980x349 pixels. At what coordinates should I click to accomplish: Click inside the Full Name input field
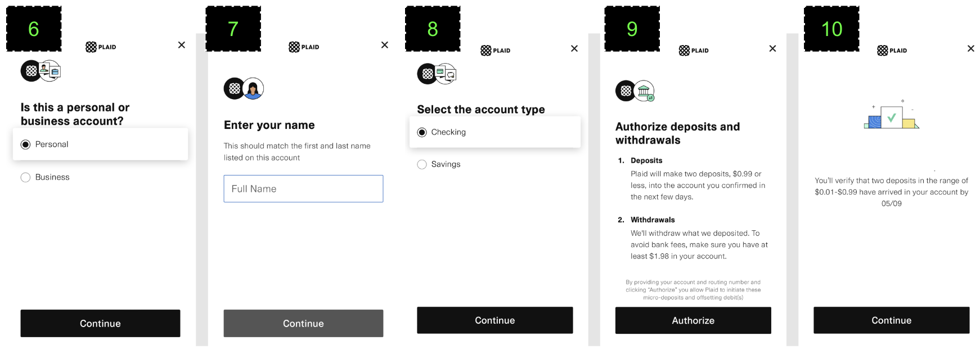click(303, 189)
